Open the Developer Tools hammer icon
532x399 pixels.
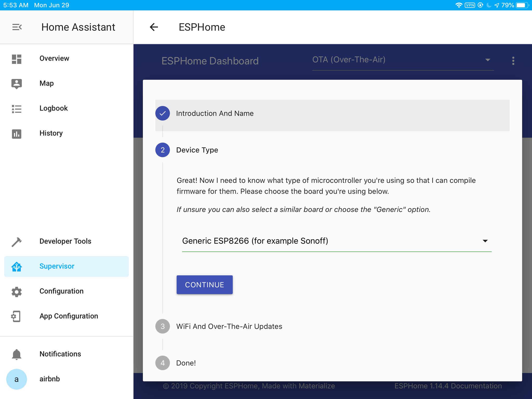click(17, 242)
